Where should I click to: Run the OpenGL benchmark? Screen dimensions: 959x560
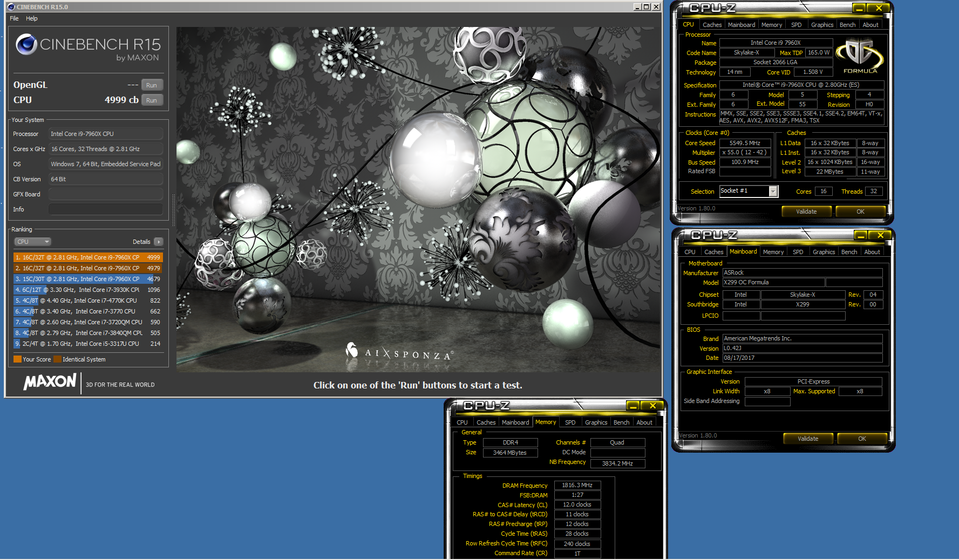coord(152,85)
